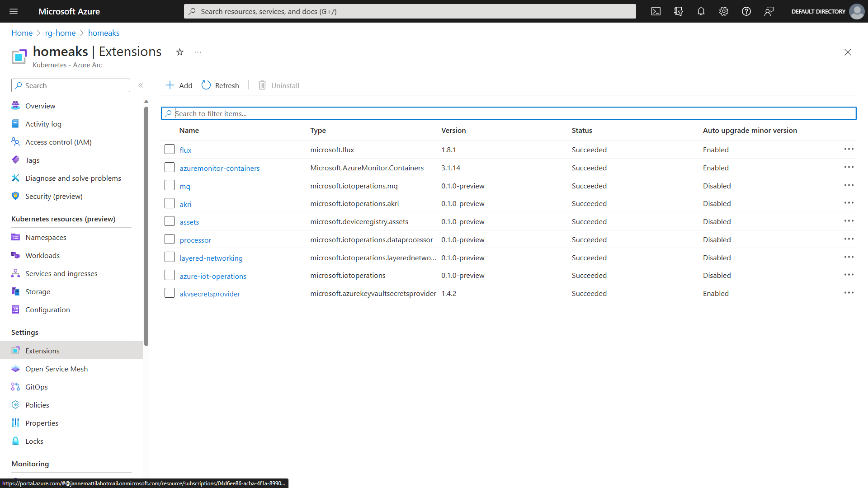
Task: Click the Version column header
Action: 453,130
